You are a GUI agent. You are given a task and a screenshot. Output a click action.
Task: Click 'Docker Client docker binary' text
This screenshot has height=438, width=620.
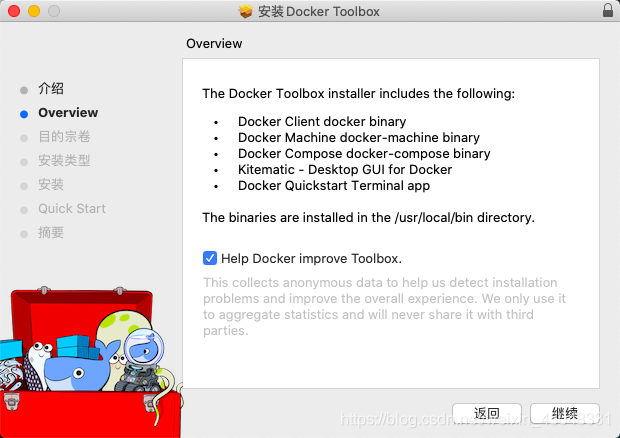click(x=322, y=121)
